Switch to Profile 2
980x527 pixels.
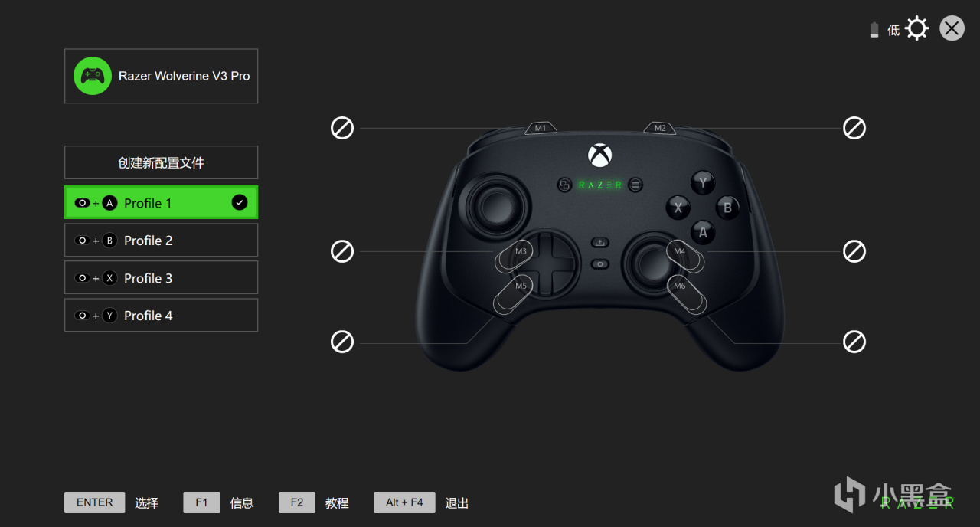click(x=162, y=241)
